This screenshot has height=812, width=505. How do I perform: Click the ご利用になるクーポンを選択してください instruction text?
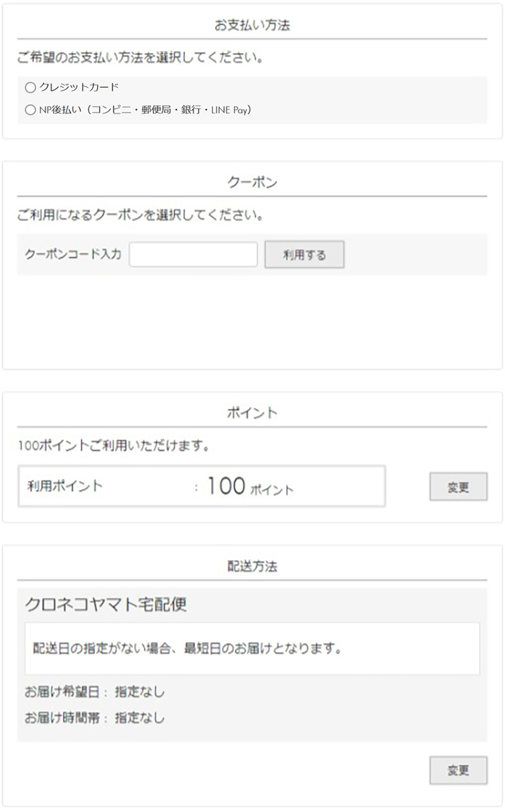pyautogui.click(x=140, y=215)
